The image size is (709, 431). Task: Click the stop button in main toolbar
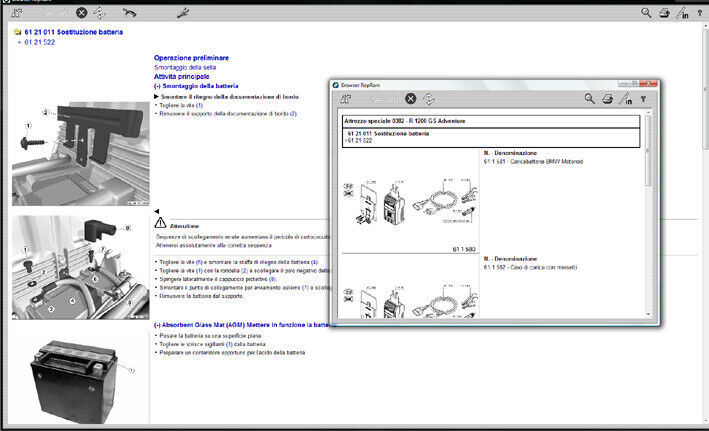[81, 13]
